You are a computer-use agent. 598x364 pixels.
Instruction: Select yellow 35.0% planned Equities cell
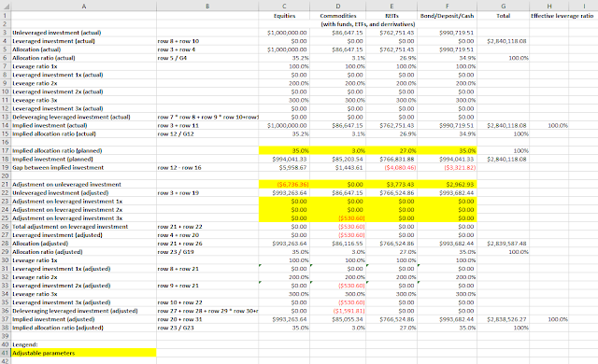pos(284,151)
